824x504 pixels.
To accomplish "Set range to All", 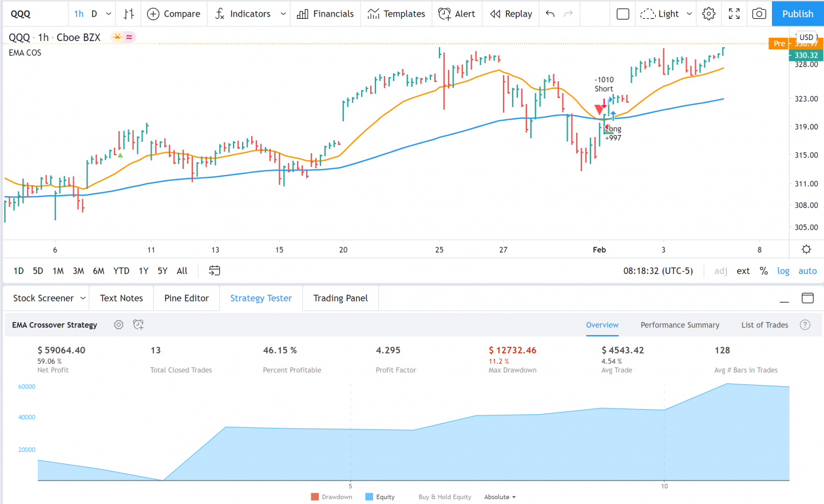I will pos(182,271).
